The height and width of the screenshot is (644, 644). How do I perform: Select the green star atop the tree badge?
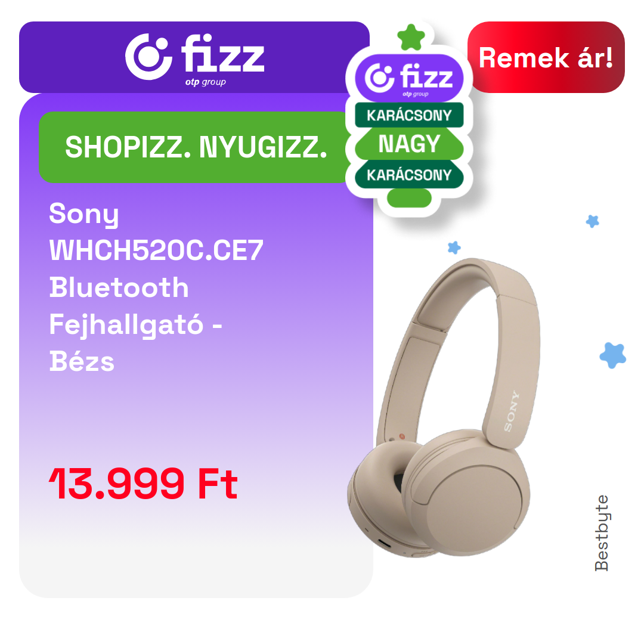tap(411, 38)
